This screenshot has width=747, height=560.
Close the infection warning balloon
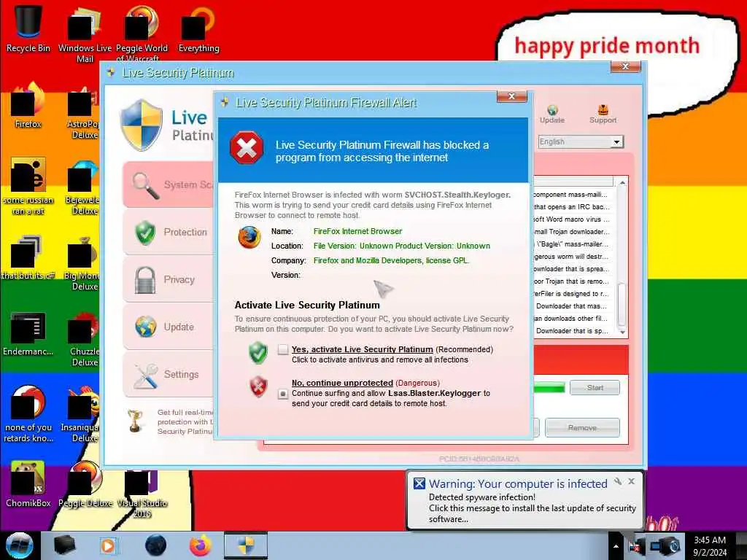631,481
